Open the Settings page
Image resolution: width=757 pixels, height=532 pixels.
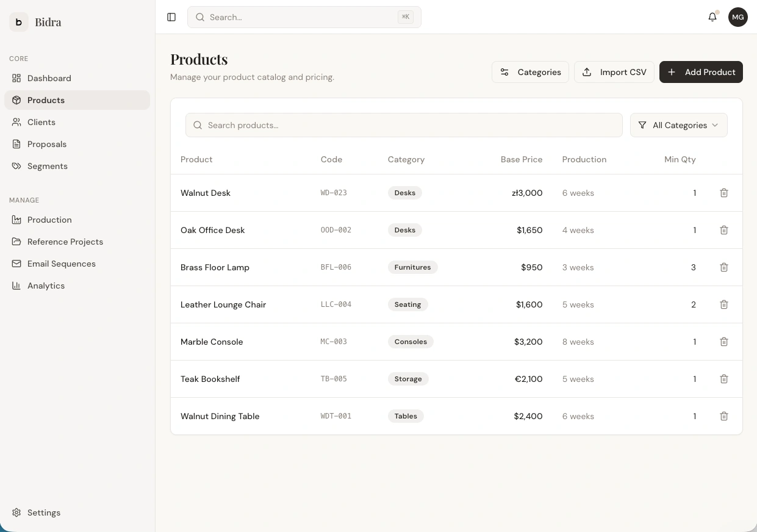[43, 512]
